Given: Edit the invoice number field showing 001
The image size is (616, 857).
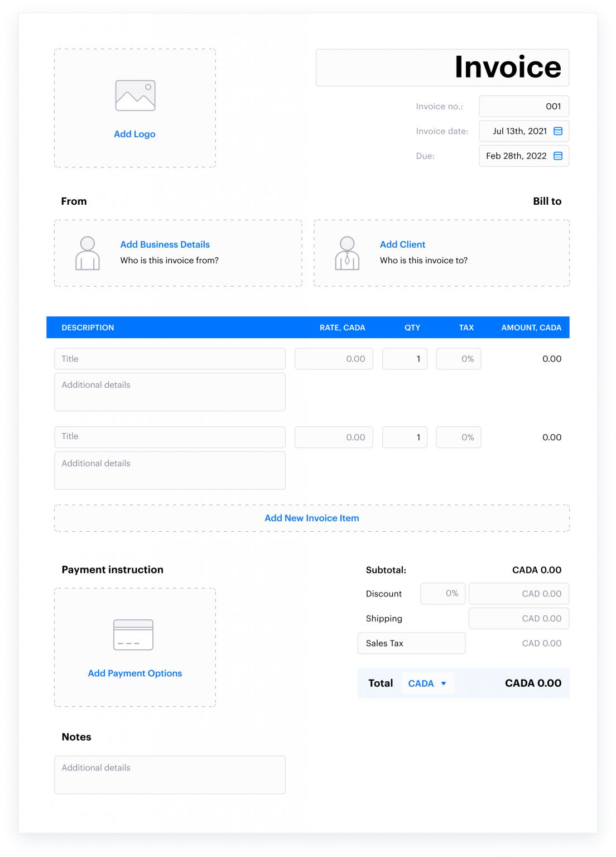Looking at the screenshot, I should coord(523,106).
